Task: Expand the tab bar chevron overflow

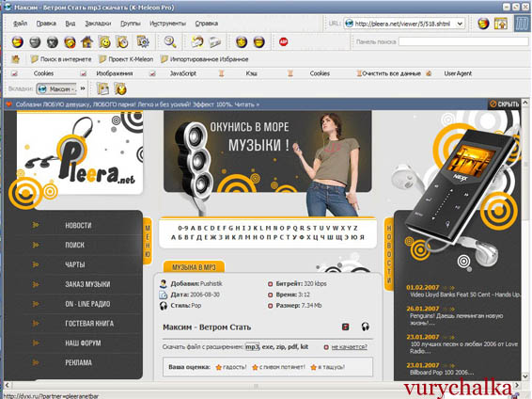Action: point(83,88)
